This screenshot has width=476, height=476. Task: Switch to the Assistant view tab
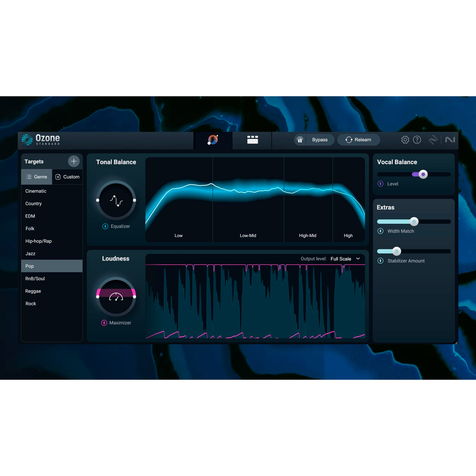[212, 140]
